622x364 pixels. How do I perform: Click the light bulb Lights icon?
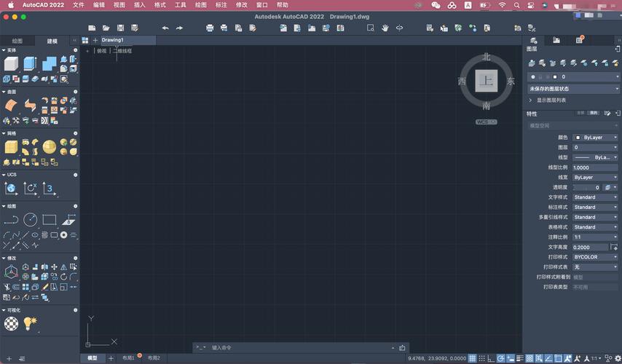click(x=30, y=323)
